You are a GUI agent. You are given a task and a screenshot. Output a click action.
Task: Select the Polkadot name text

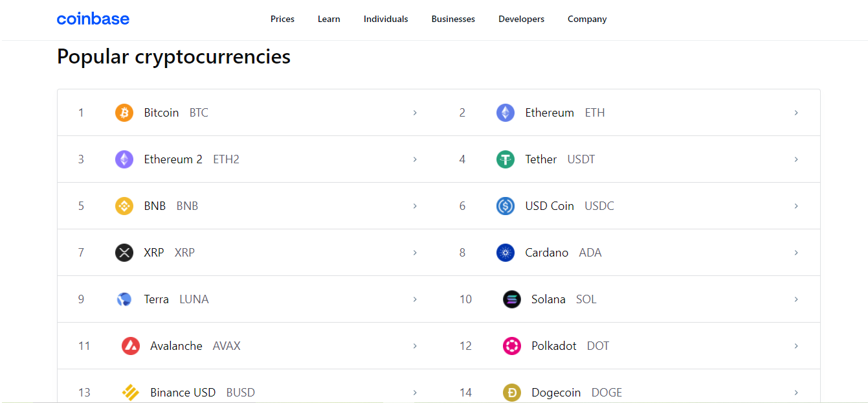pyautogui.click(x=554, y=346)
